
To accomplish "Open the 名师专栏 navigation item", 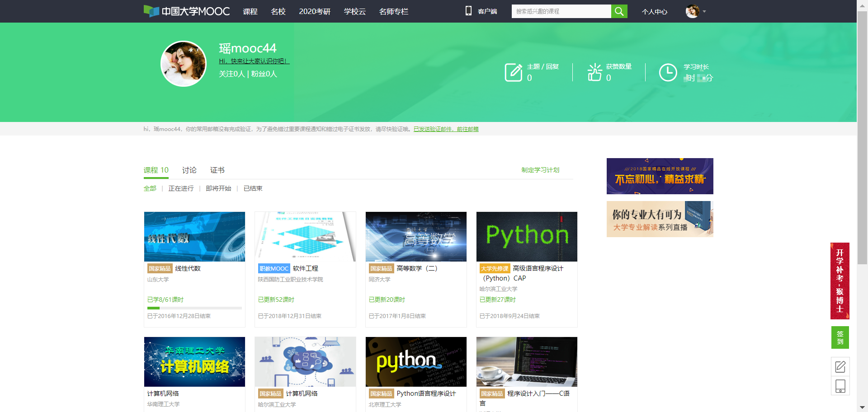I will coord(394,11).
